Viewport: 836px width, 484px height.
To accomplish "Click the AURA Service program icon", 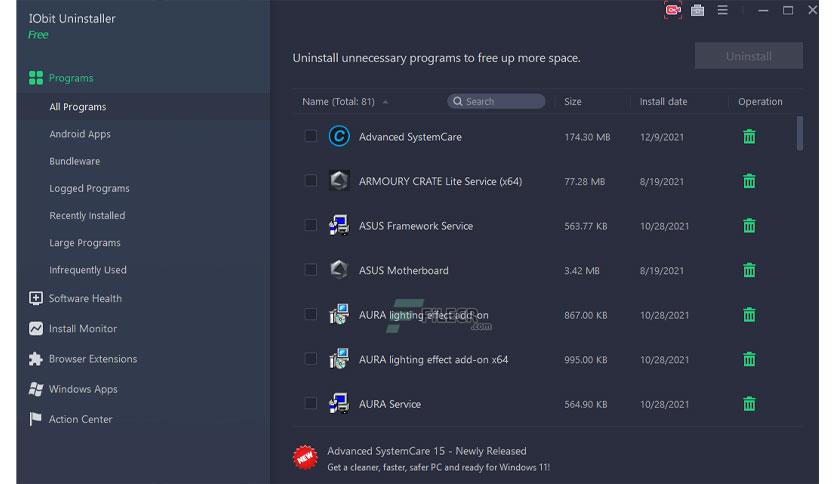I will [339, 404].
